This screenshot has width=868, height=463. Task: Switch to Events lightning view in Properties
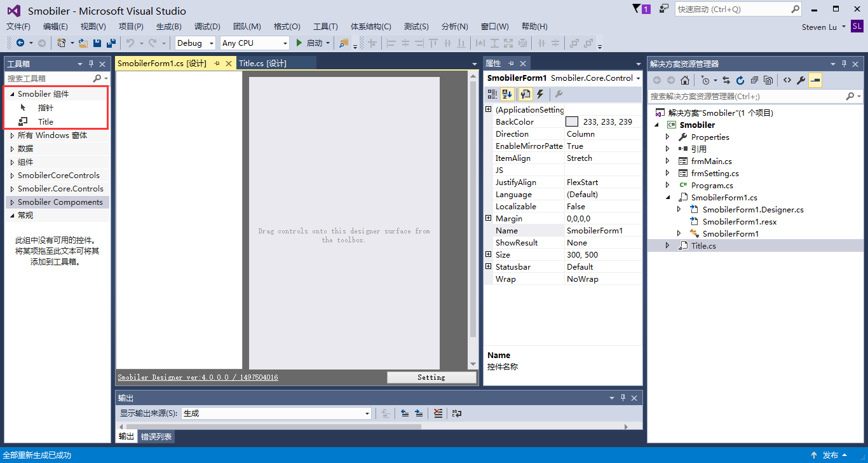(x=540, y=94)
